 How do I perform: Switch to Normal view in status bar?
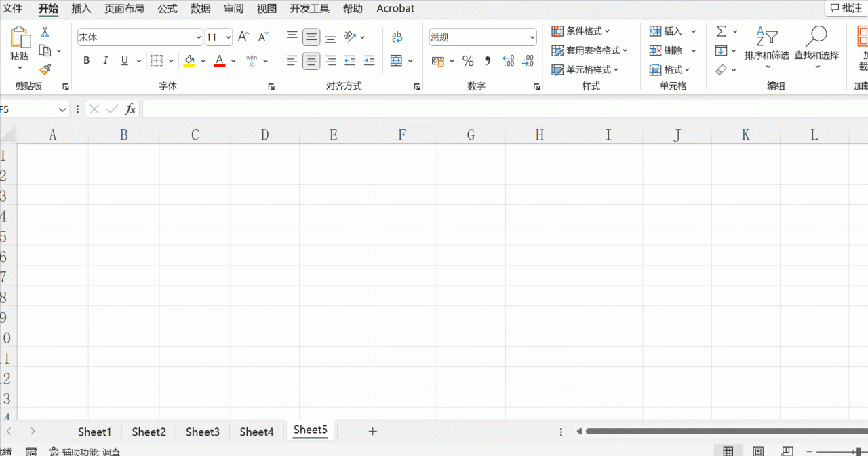point(728,451)
